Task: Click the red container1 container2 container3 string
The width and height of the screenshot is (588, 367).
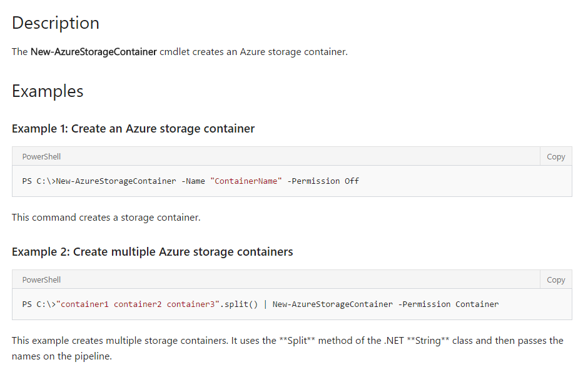Action: click(x=138, y=304)
